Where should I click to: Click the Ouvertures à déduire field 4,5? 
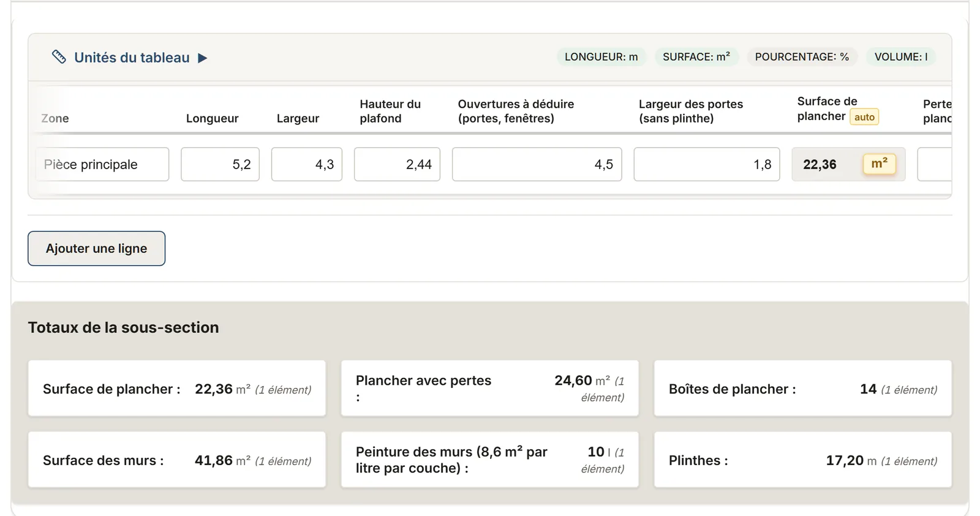pyautogui.click(x=537, y=164)
